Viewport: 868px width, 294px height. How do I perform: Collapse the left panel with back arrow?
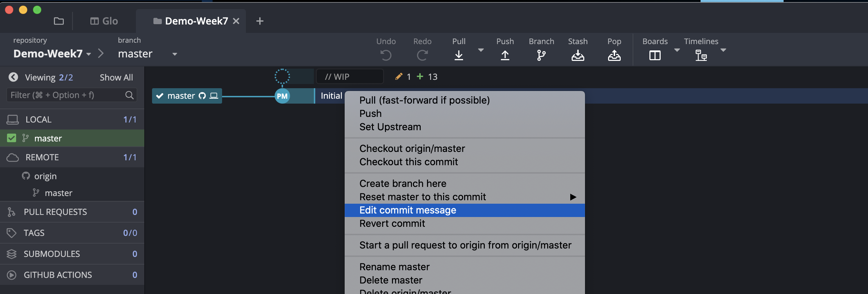tap(13, 77)
